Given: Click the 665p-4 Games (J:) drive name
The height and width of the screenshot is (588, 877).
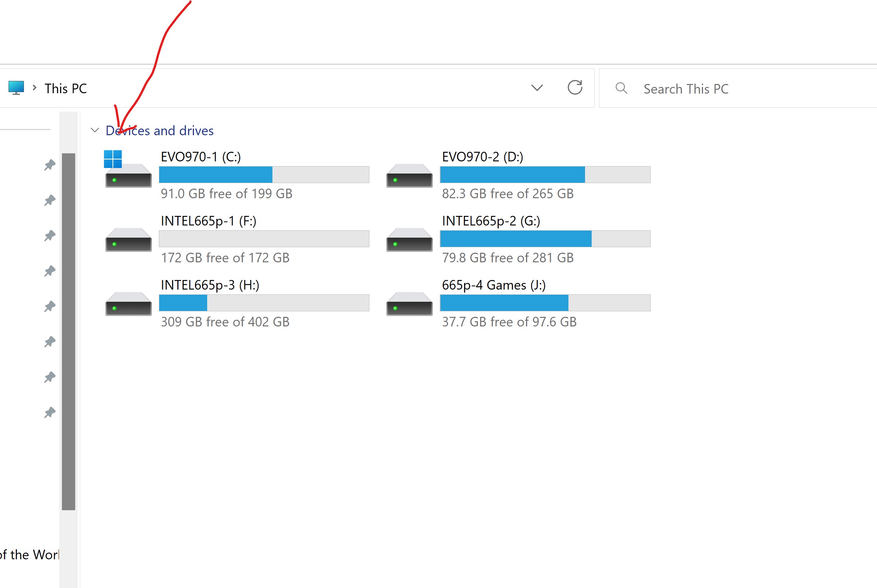Looking at the screenshot, I should point(494,285).
